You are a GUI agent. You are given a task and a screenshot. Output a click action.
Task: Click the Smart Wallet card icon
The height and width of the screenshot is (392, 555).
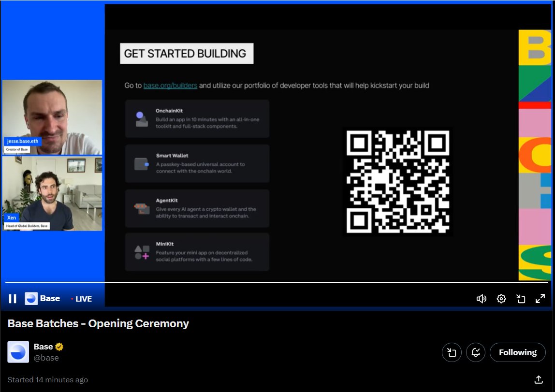142,164
